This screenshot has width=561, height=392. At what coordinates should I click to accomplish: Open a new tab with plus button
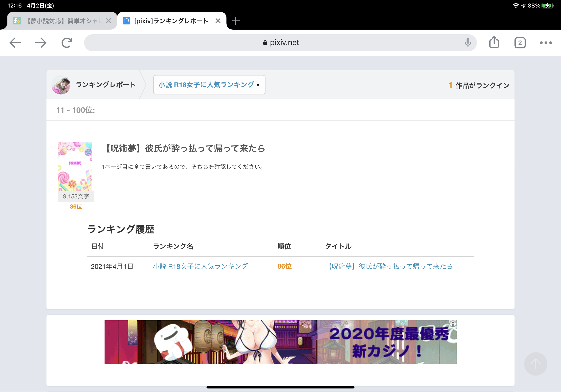[x=236, y=21]
